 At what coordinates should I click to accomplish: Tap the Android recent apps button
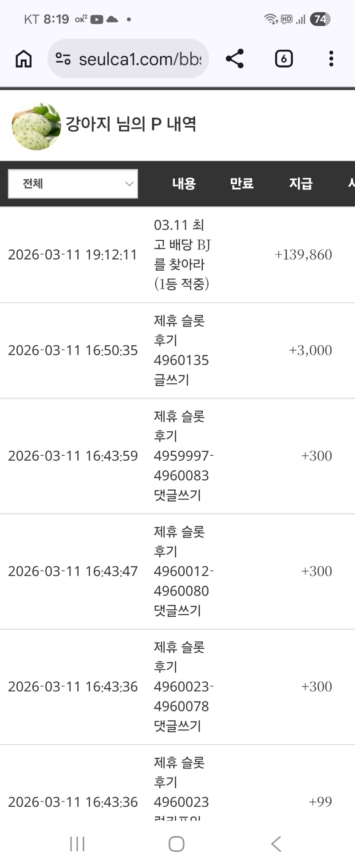click(x=77, y=844)
